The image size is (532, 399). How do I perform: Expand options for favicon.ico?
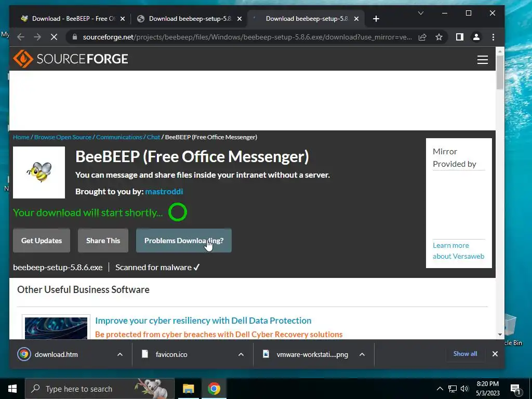click(x=241, y=354)
